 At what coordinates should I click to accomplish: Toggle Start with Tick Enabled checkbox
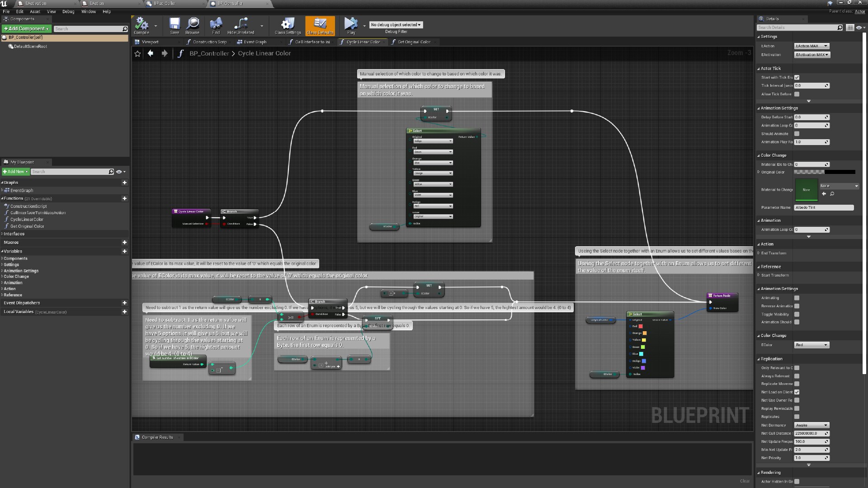click(x=797, y=77)
